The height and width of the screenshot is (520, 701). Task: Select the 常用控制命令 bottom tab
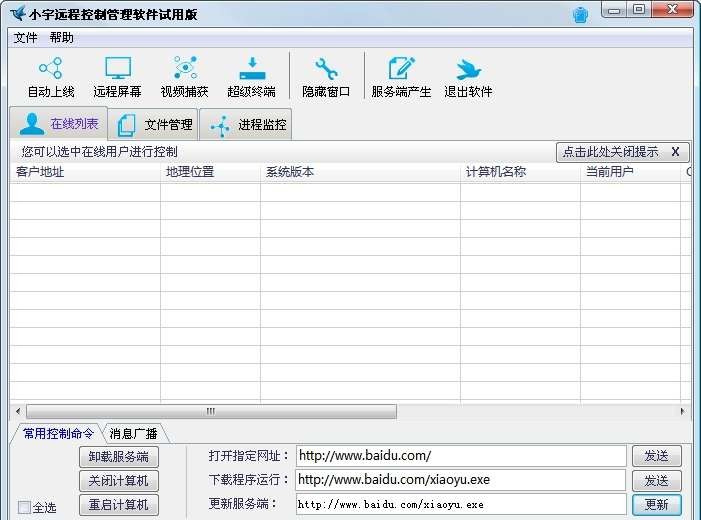pos(58,433)
